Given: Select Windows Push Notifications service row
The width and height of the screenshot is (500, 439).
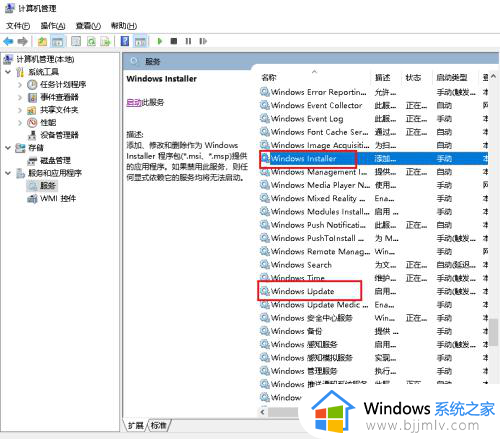Looking at the screenshot, I should pyautogui.click(x=374, y=225).
